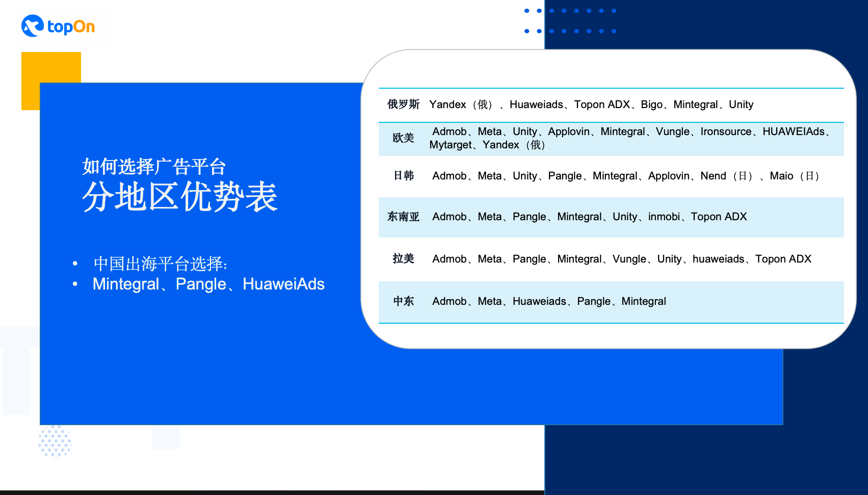This screenshot has width=868, height=495.
Task: Select the heading 如何选择广告平台
Action: (154, 167)
